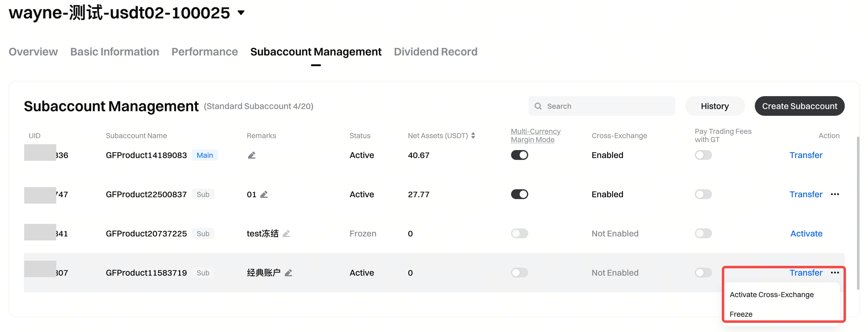Disable Multi-Currency Margin Mode for GFProduct14189083
Screen dimensions: 868x332
(519, 155)
